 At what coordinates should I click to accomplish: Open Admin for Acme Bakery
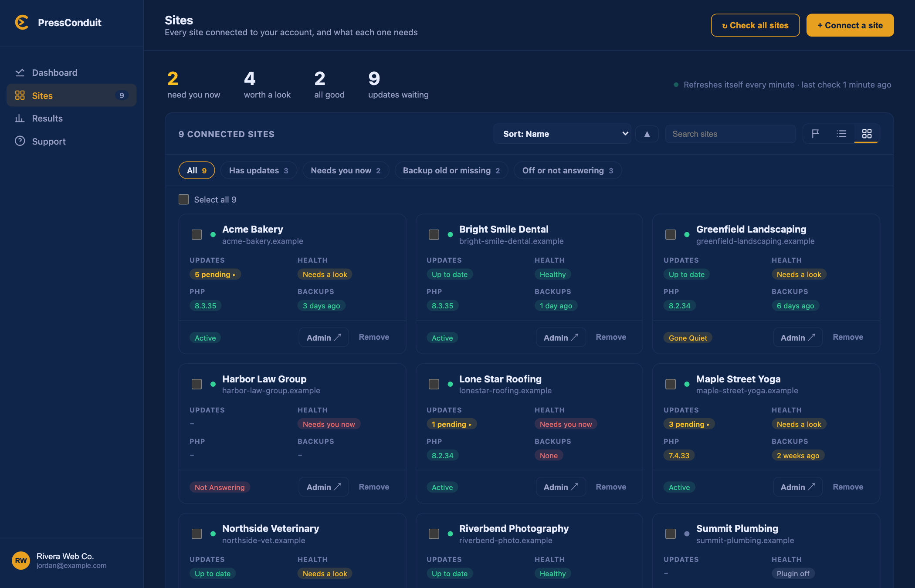pyautogui.click(x=324, y=338)
